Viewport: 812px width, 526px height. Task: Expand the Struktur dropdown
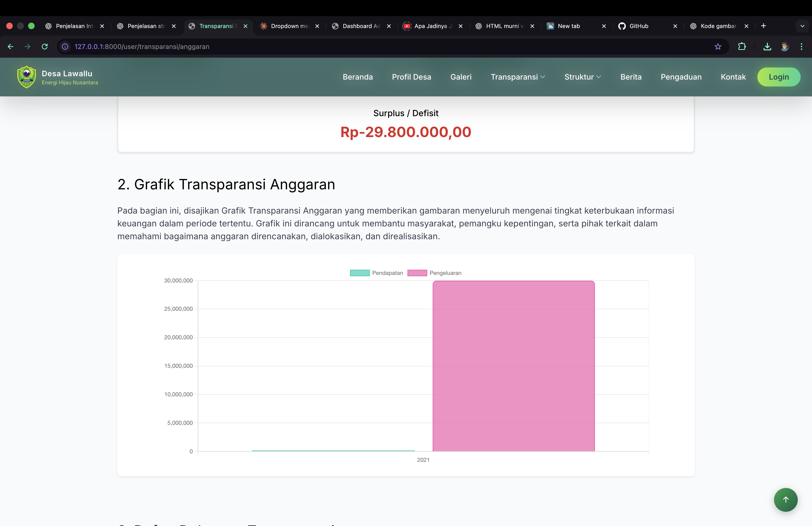[582, 77]
